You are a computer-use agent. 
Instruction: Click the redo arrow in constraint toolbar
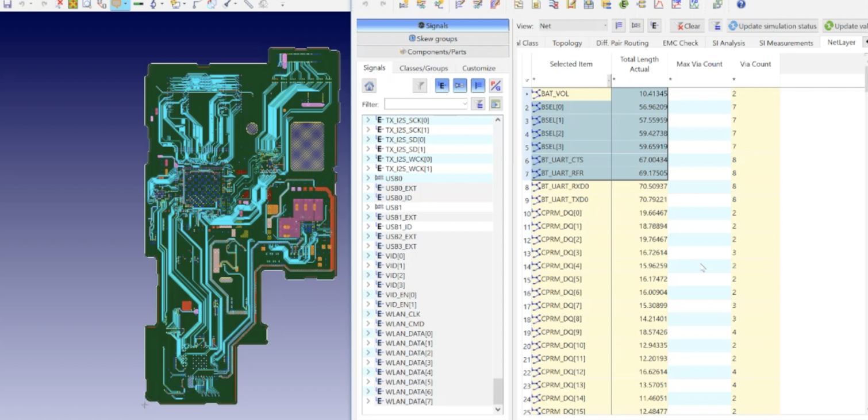383,4
